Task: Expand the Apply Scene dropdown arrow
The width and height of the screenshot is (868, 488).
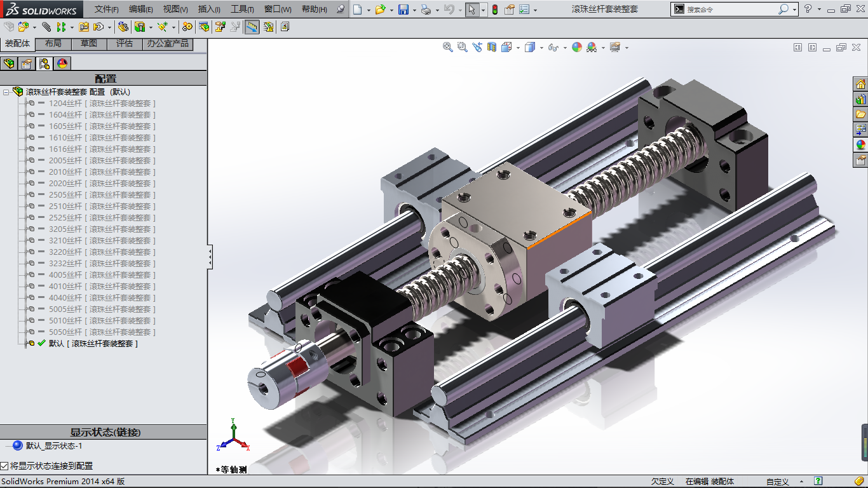Action: coord(603,48)
